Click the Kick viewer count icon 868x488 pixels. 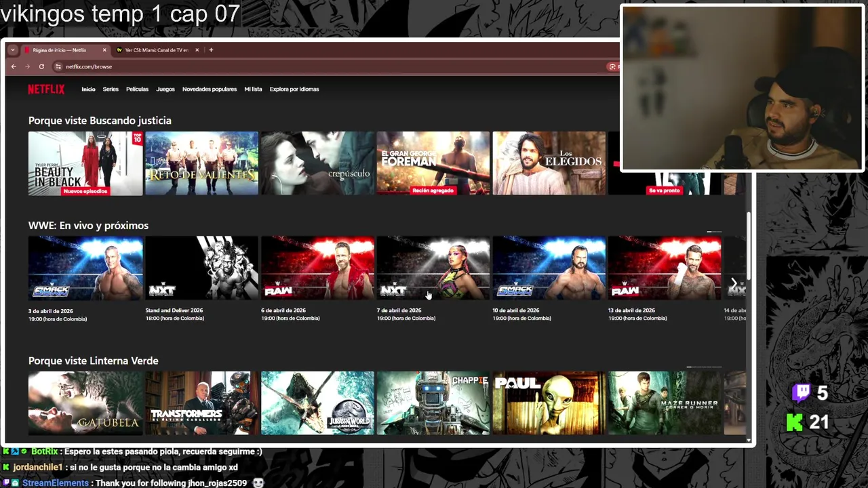click(x=795, y=422)
